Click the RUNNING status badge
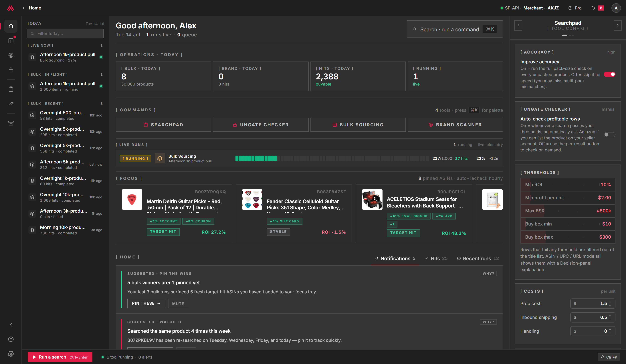Viewport: 626px width, 364px height. 135,159
